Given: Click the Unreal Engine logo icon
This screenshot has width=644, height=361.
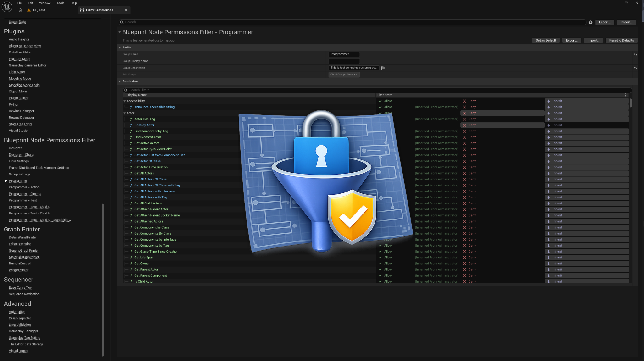Looking at the screenshot, I should [x=7, y=7].
